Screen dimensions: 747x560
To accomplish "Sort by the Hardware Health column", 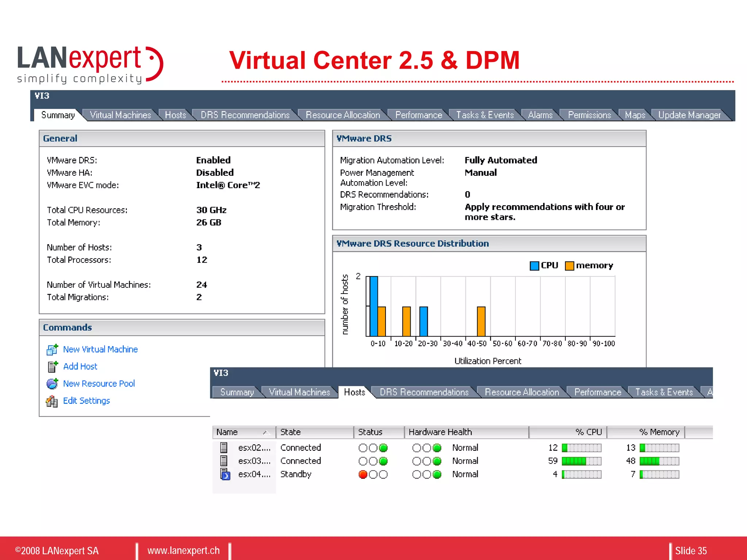I will click(467, 432).
